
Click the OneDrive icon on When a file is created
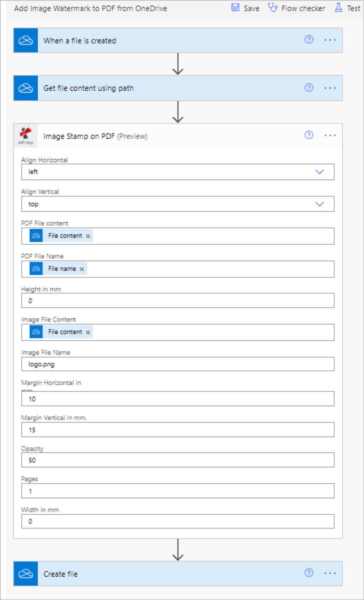click(x=25, y=40)
